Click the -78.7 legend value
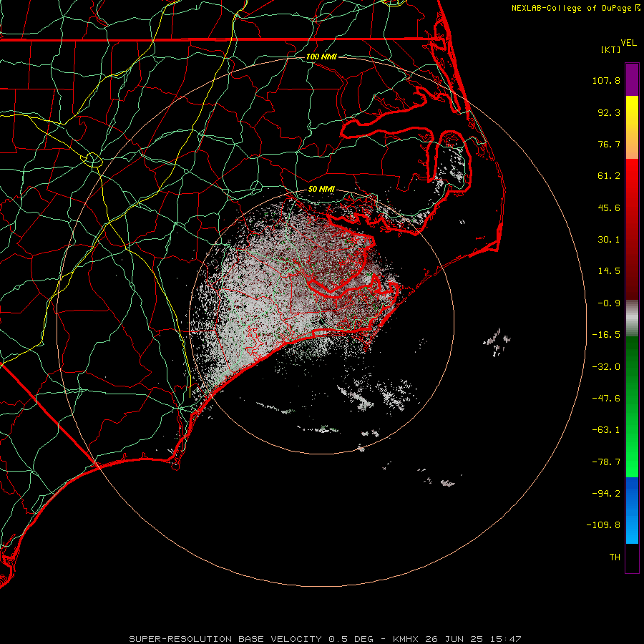The width and height of the screenshot is (644, 644). (x=606, y=462)
